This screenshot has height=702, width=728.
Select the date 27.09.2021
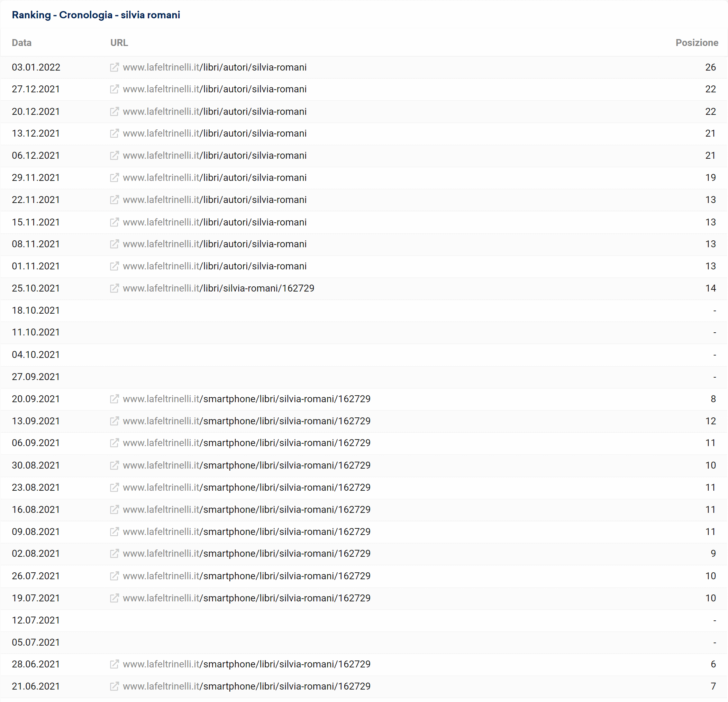coord(36,377)
